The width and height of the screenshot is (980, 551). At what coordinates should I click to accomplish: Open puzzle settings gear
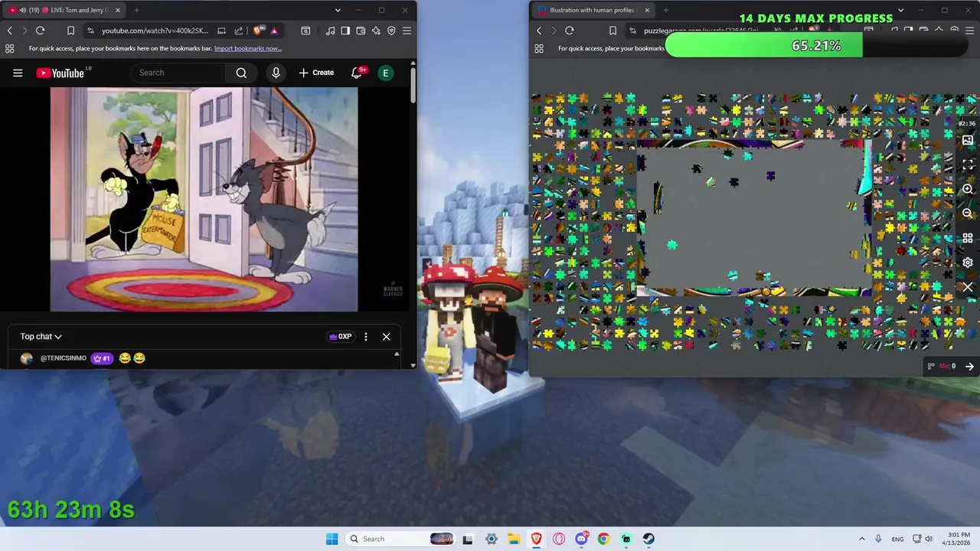pyautogui.click(x=968, y=262)
